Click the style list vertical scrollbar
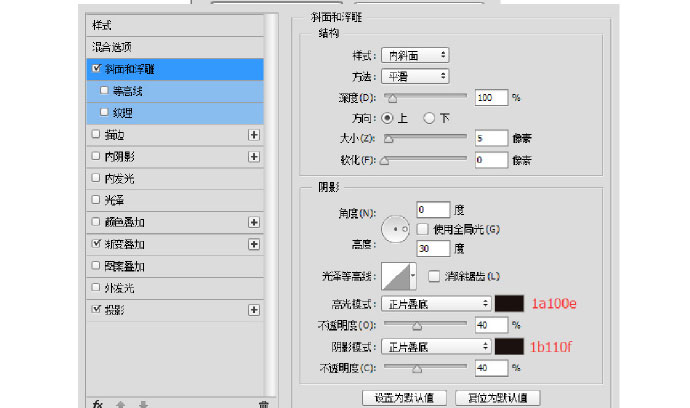 point(272,205)
